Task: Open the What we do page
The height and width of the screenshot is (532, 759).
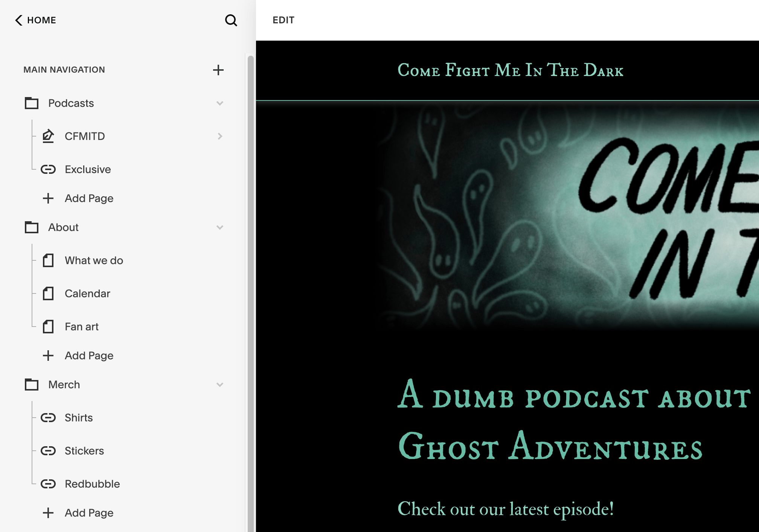Action: tap(94, 260)
